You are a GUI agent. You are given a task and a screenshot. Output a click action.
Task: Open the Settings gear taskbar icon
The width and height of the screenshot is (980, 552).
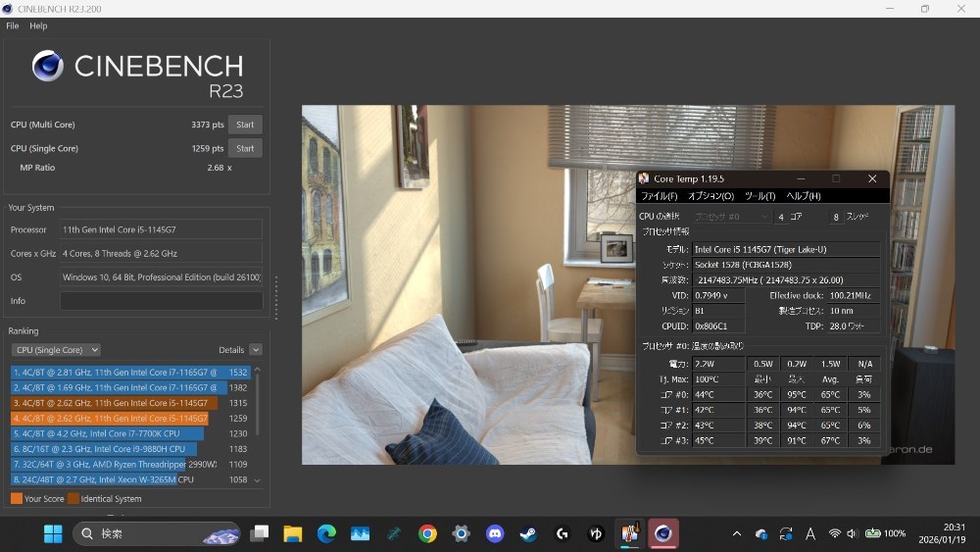point(462,533)
